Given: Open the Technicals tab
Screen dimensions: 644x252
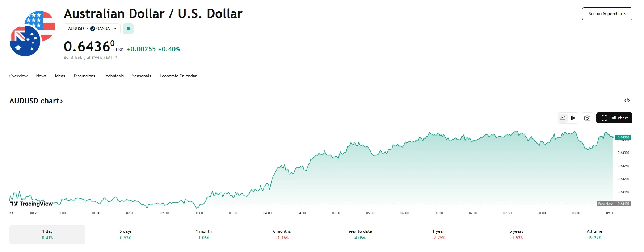Looking at the screenshot, I should tap(114, 76).
